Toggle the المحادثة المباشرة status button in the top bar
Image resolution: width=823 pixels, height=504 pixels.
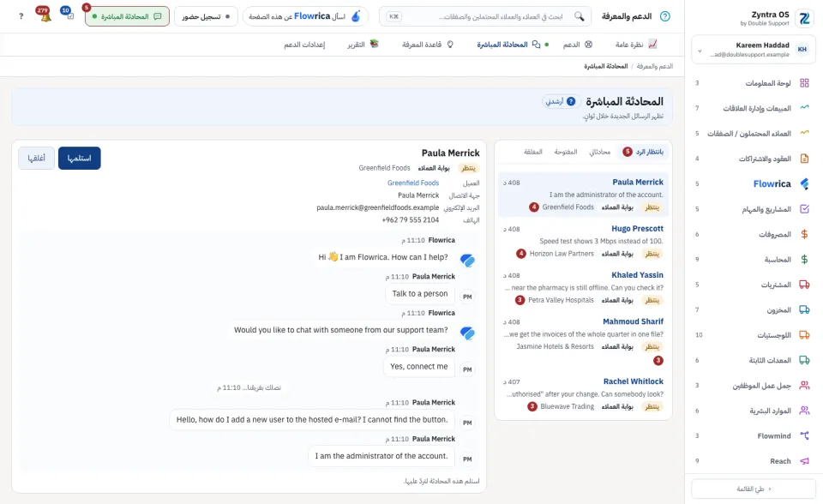coord(127,16)
